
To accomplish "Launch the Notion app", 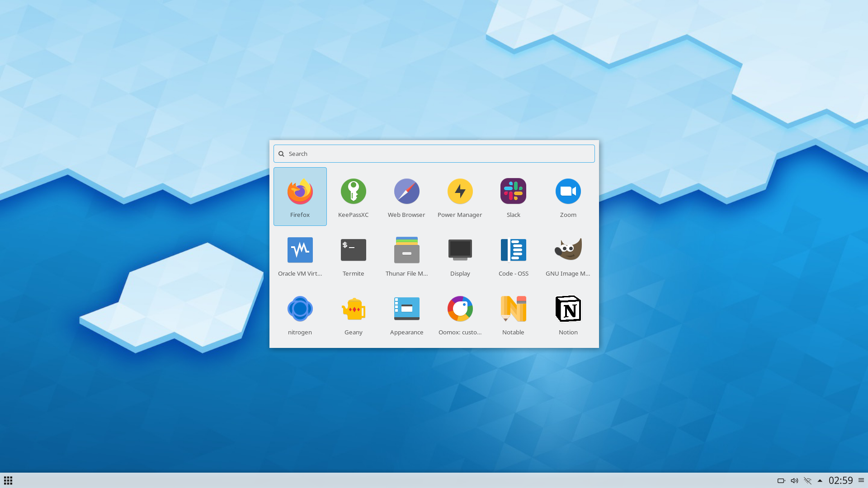I will click(568, 314).
